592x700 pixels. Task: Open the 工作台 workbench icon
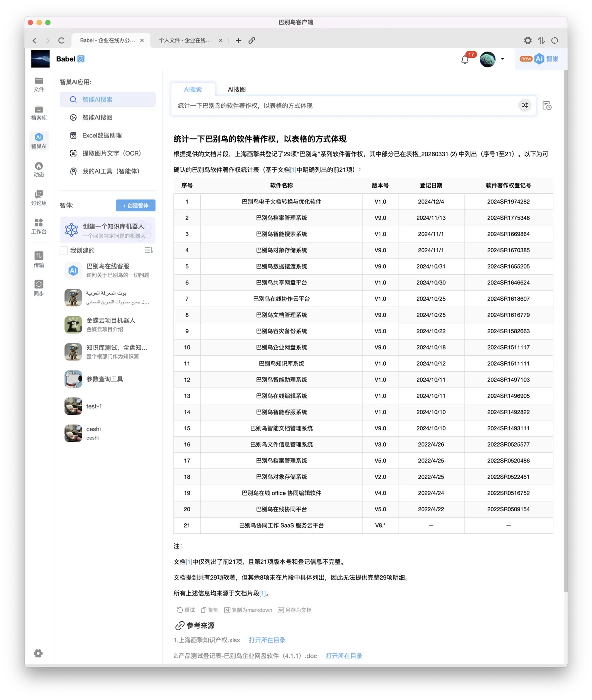click(39, 226)
